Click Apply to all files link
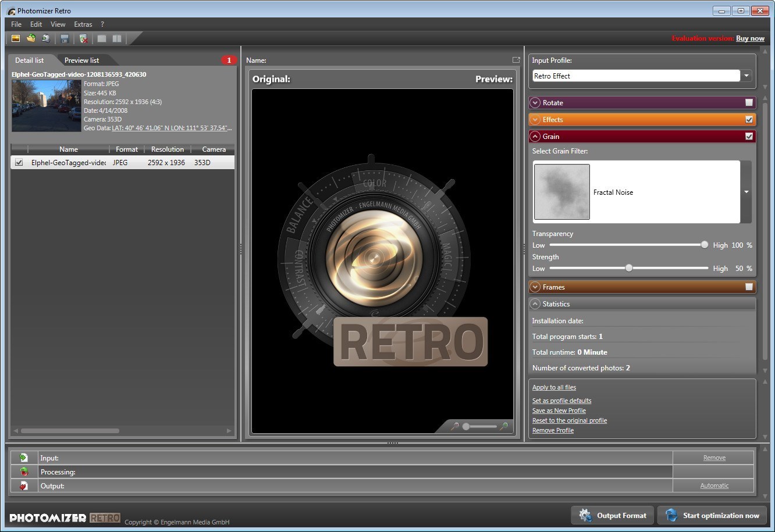The width and height of the screenshot is (775, 532). 554,387
